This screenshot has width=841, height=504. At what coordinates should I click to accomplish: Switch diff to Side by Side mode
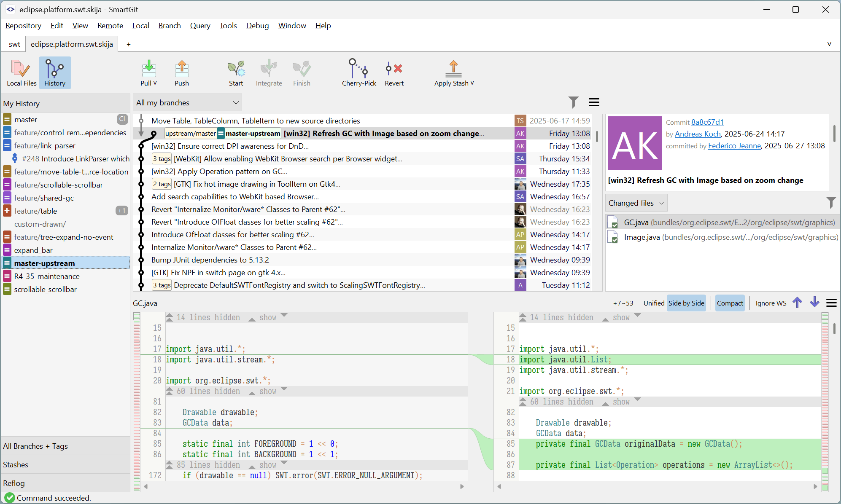[x=686, y=303]
